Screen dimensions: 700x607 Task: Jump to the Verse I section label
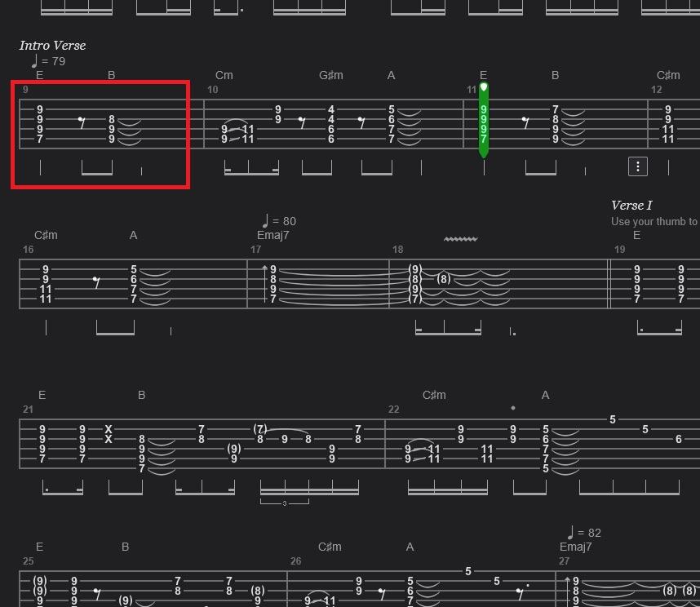click(x=631, y=206)
